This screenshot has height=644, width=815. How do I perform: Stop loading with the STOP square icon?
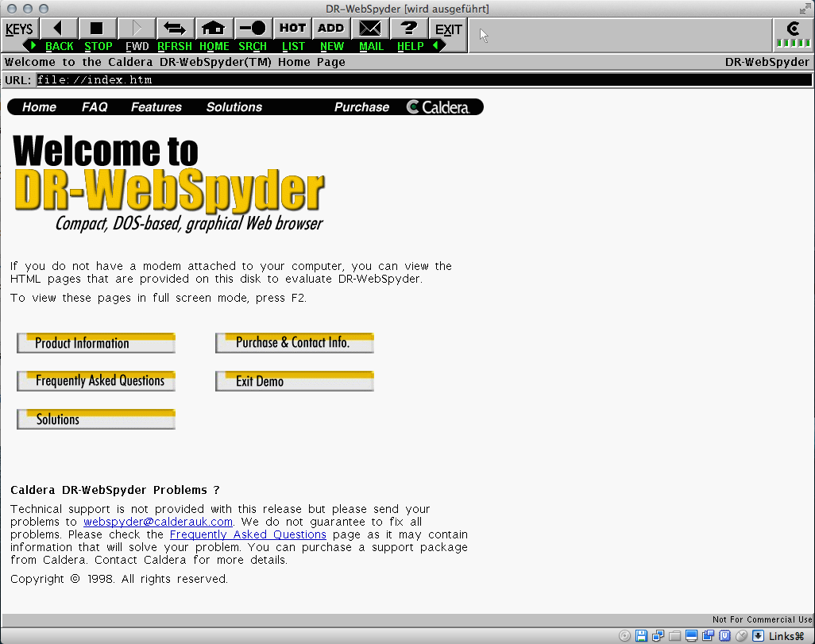(x=97, y=29)
